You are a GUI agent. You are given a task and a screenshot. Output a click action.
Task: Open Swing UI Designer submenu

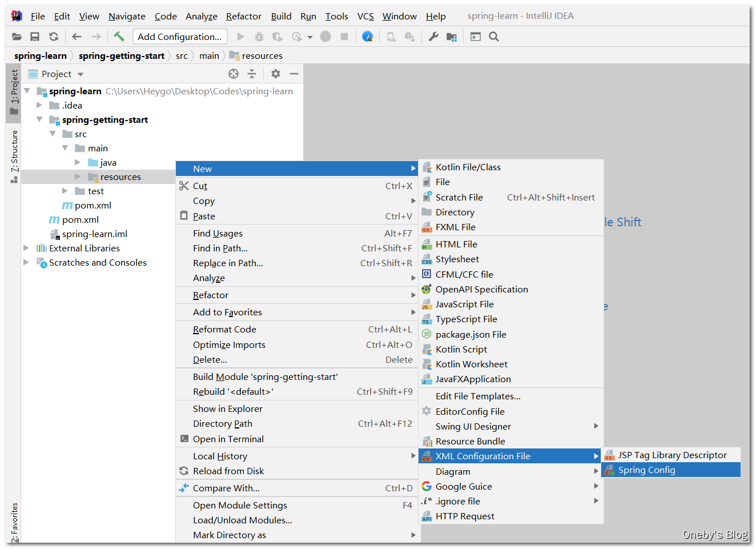(511, 426)
